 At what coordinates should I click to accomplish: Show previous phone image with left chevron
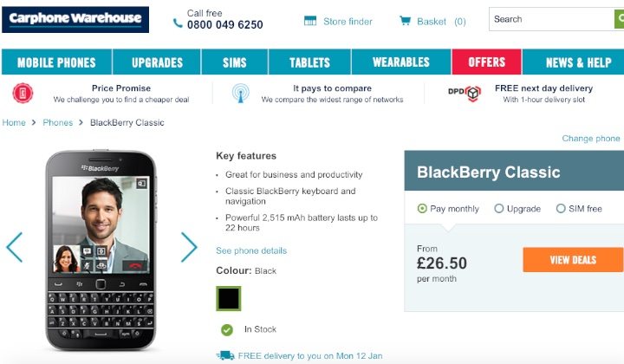pos(15,247)
